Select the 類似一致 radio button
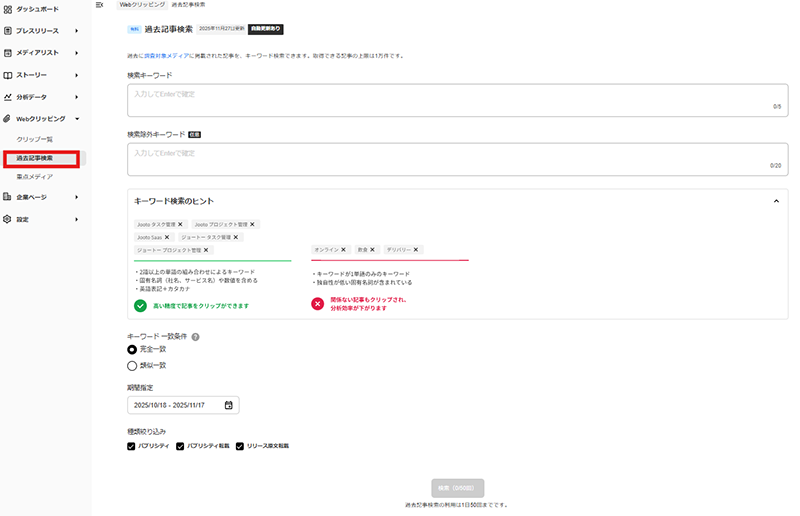Viewport: 800px width, 516px height. coord(132,366)
